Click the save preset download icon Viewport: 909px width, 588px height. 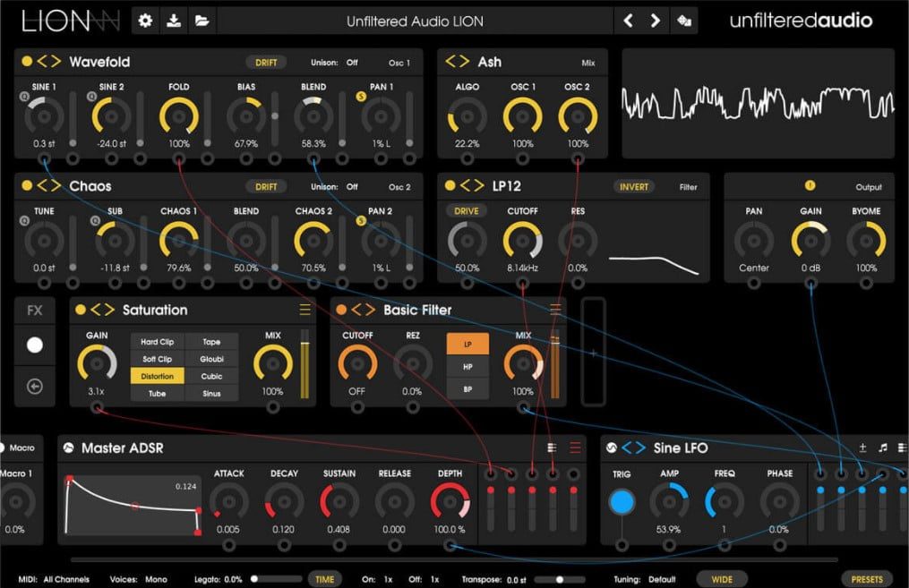click(x=174, y=21)
